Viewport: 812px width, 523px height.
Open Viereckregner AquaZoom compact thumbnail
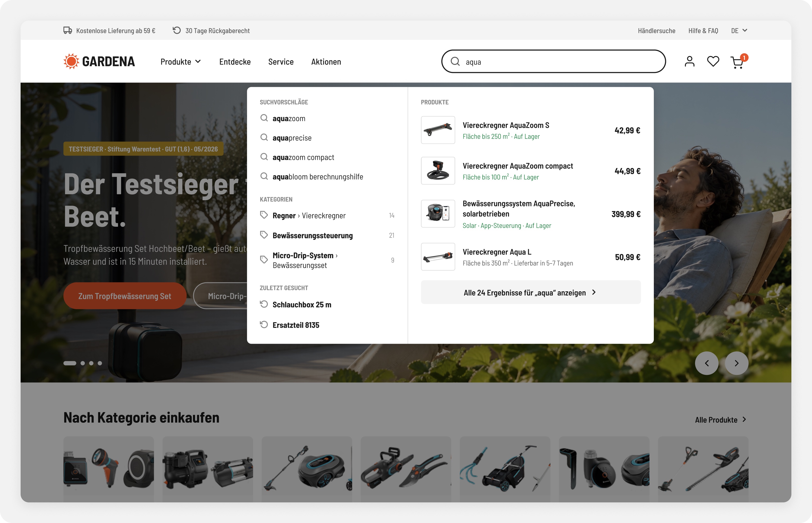coord(438,171)
